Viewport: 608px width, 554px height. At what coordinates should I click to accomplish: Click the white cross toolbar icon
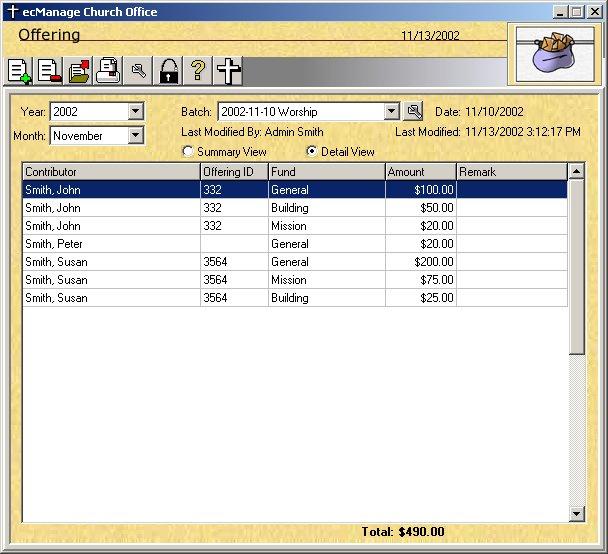(x=228, y=71)
